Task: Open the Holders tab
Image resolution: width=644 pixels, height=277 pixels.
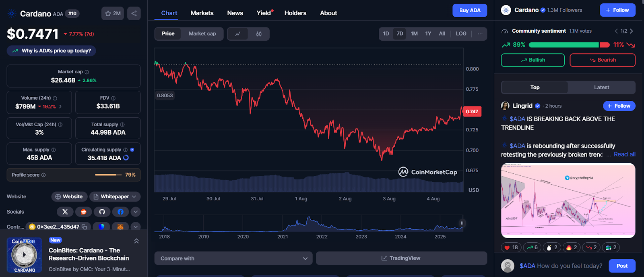Action: 295,13
